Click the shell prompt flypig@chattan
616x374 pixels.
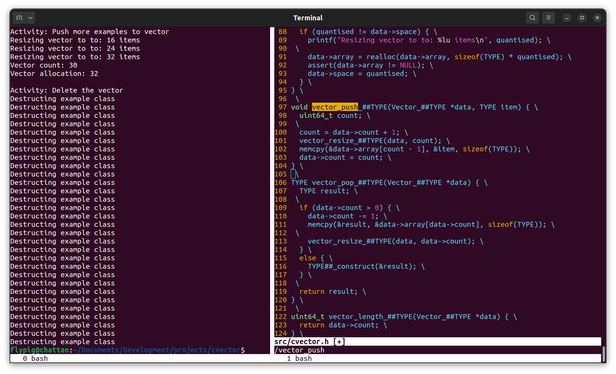pos(40,350)
